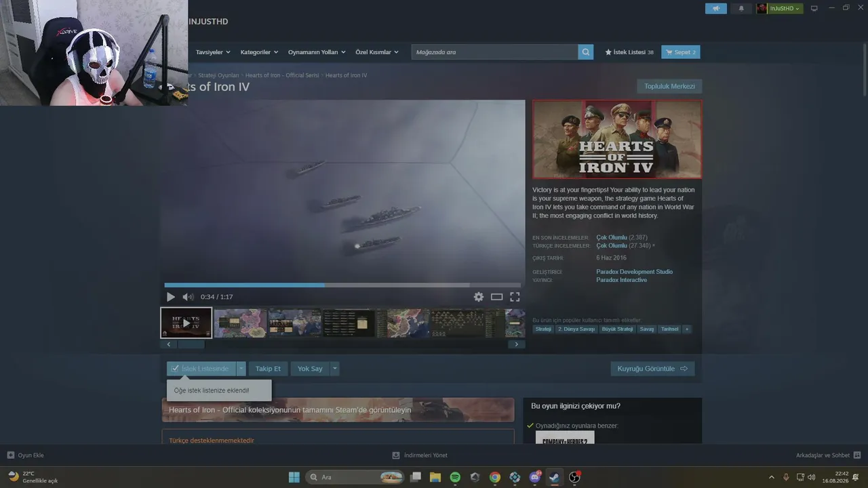This screenshot has height=488, width=868.
Task: Click Hearts of Iron - Official Serisi breadcrumb
Action: click(282, 75)
